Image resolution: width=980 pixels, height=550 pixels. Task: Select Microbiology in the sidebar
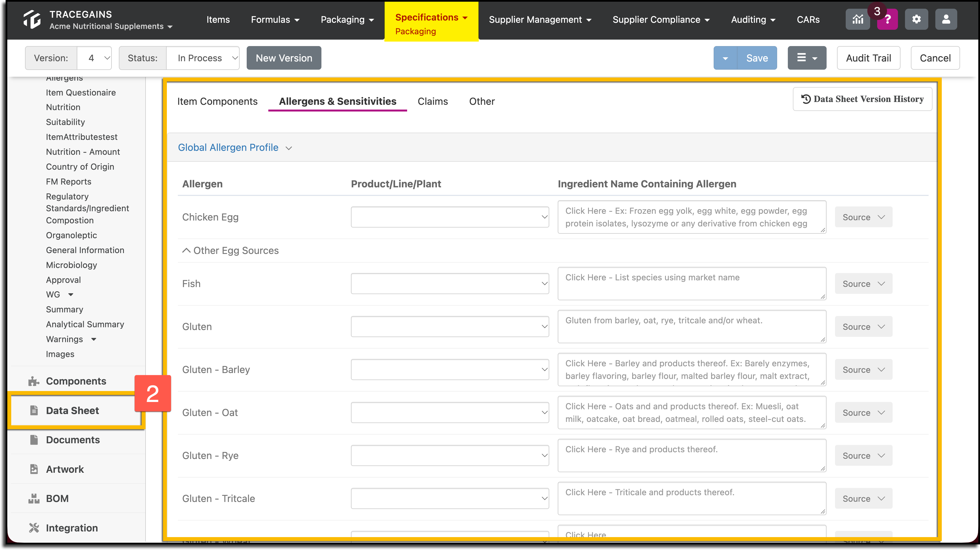click(72, 265)
